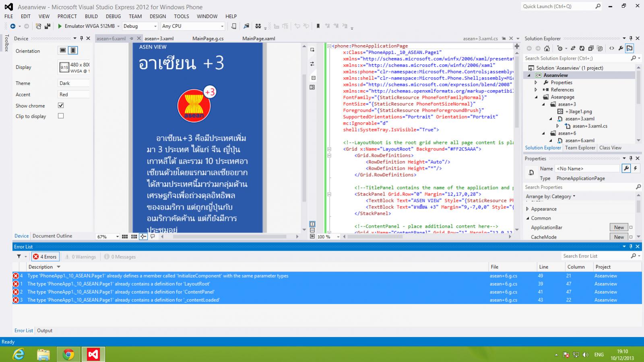Open Internet Explorer from the taskbar
The height and width of the screenshot is (362, 644).
point(19,354)
